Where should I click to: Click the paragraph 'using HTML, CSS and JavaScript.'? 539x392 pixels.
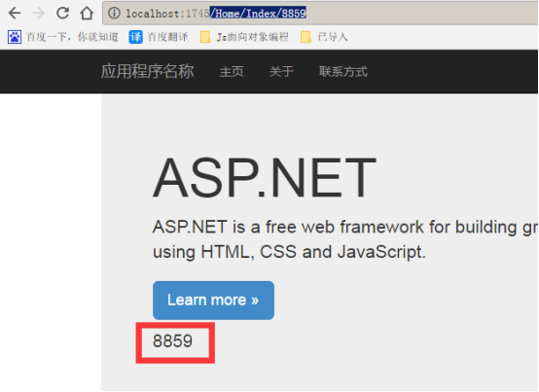(x=289, y=252)
